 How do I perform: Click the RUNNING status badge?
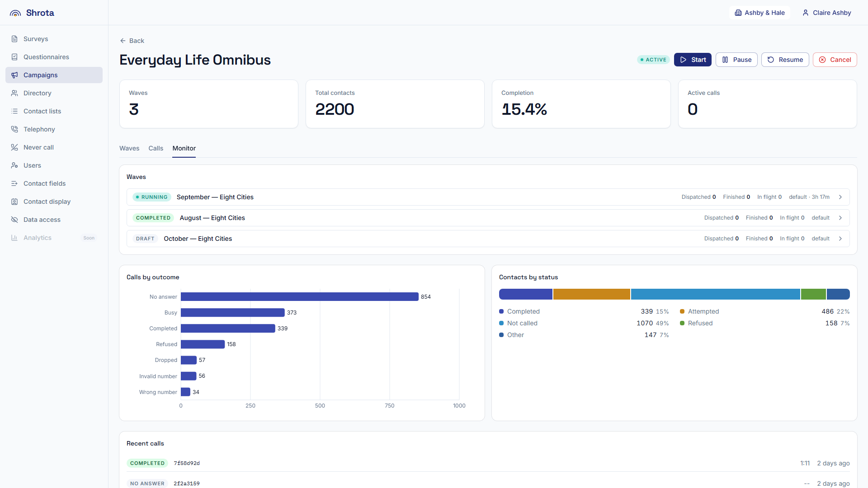(x=152, y=197)
